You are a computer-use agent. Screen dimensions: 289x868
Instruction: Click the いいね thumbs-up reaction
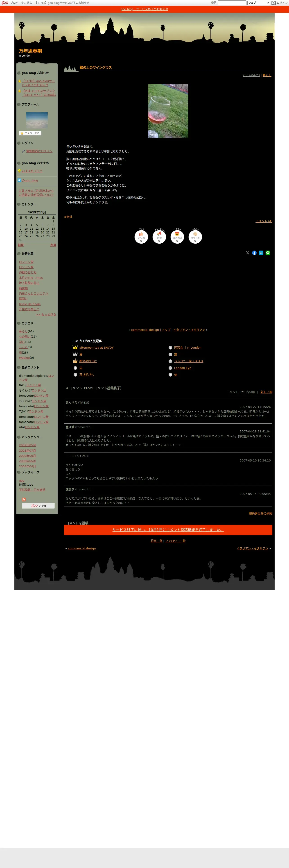pyautogui.click(x=141, y=237)
